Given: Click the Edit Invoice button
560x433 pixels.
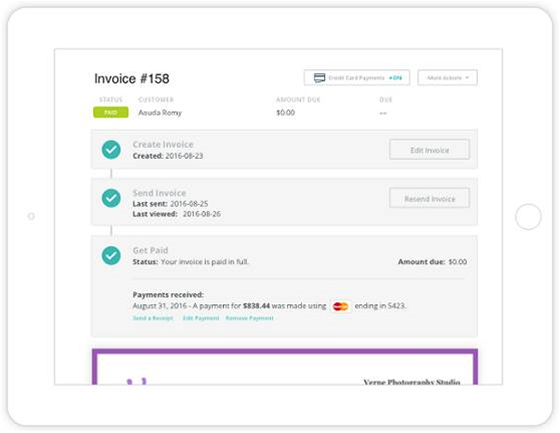Looking at the screenshot, I should pyautogui.click(x=429, y=150).
